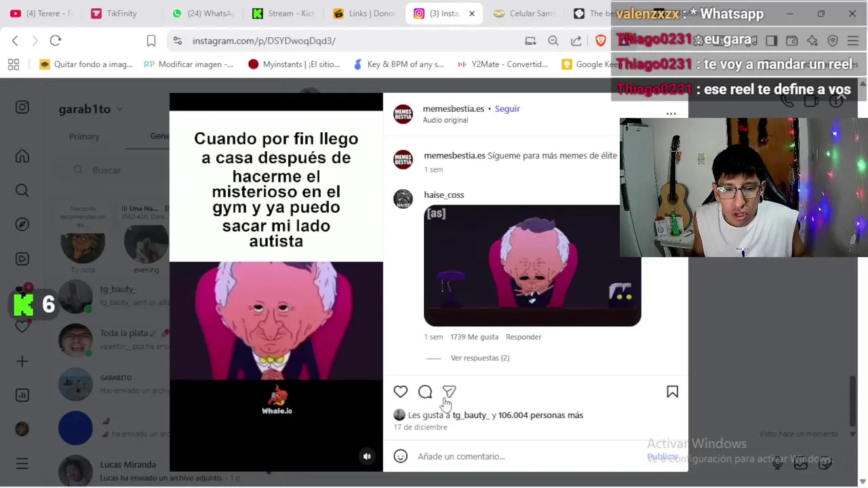View the 1739 Me gusta likes list
The image size is (868, 488).
(474, 337)
